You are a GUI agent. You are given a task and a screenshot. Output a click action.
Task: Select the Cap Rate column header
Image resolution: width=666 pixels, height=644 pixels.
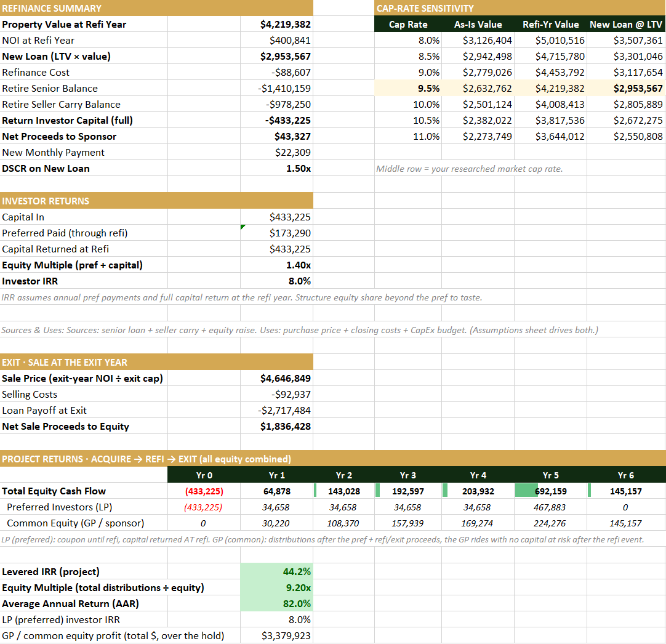click(x=408, y=24)
